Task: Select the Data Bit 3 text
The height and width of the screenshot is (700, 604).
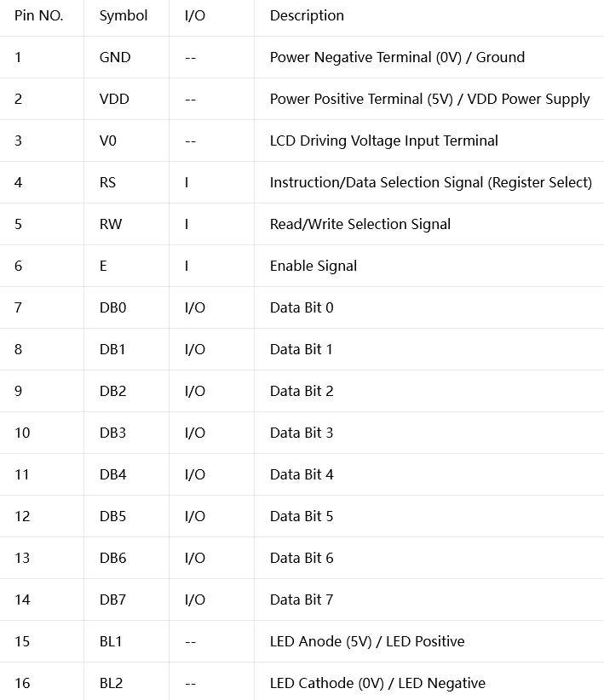Action: click(302, 433)
